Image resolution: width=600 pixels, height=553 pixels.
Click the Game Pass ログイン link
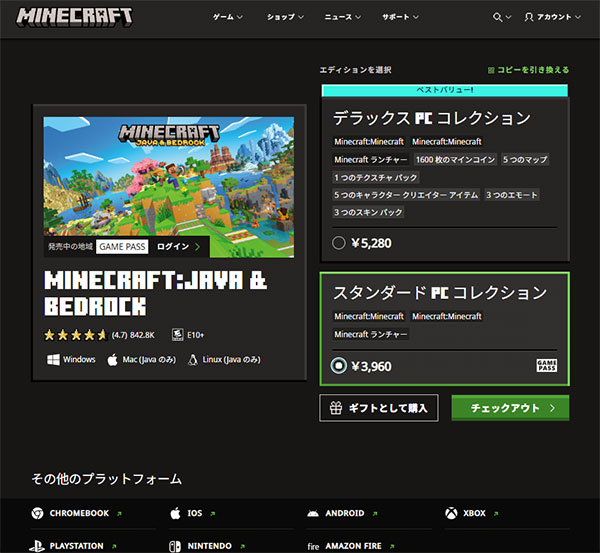tap(178, 246)
